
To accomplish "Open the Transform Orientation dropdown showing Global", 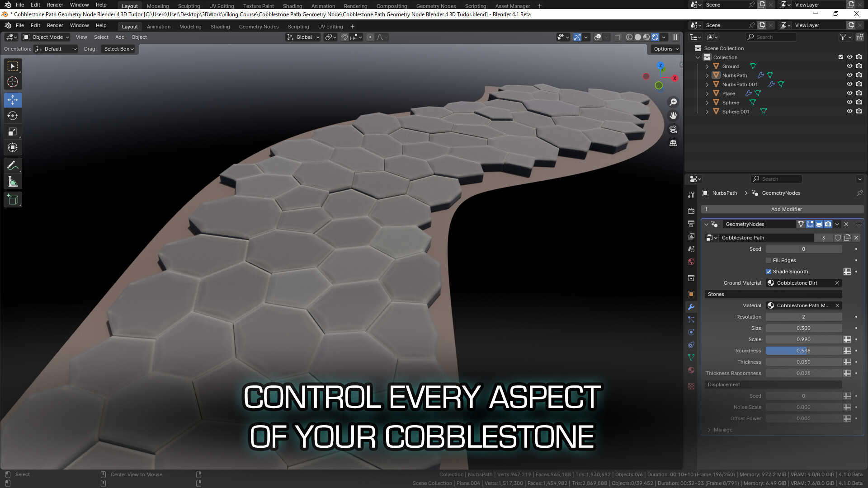I will pos(303,37).
